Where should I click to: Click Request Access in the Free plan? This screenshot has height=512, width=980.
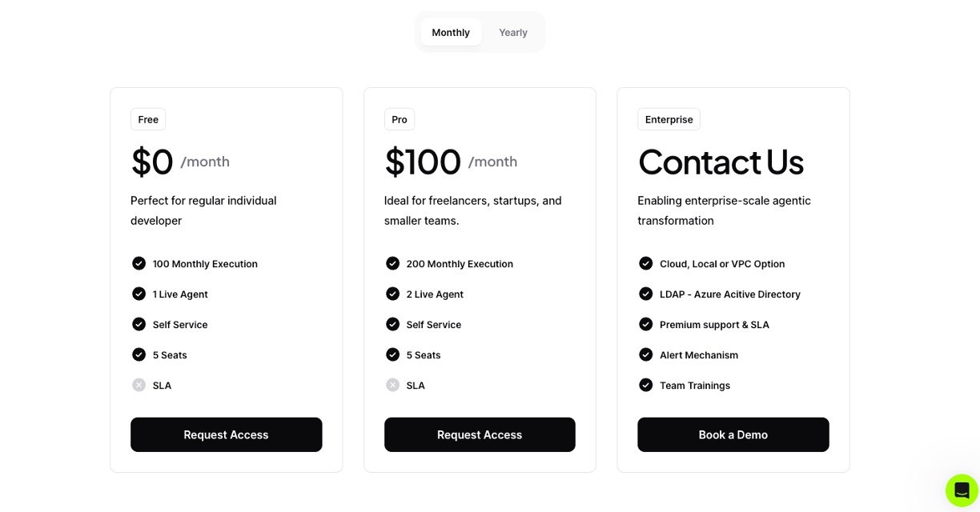point(226,434)
